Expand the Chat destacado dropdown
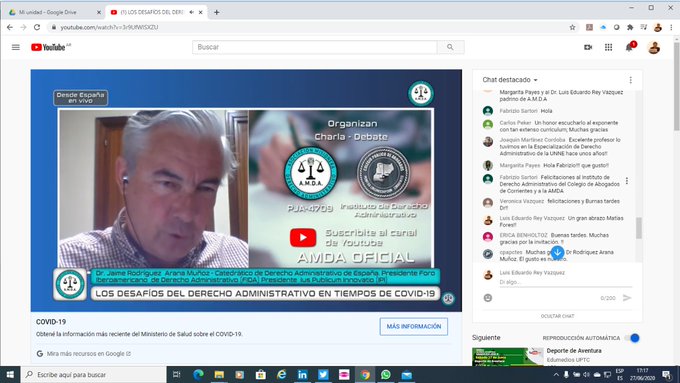Viewport: 680px width, 383px height. [510, 80]
